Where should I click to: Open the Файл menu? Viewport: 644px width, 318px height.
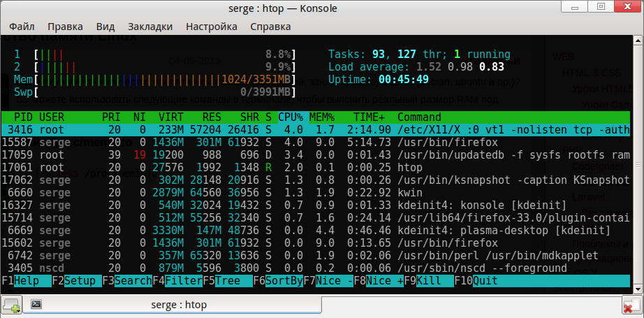(x=22, y=27)
